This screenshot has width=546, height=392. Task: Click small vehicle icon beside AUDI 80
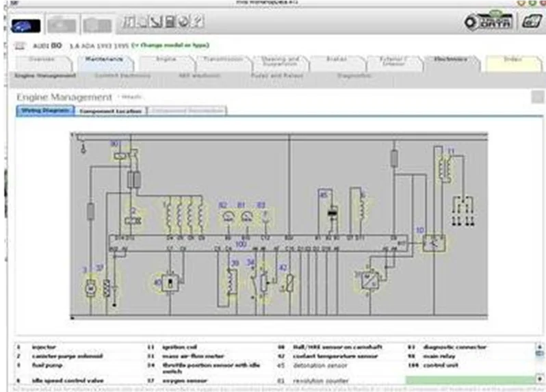point(21,46)
